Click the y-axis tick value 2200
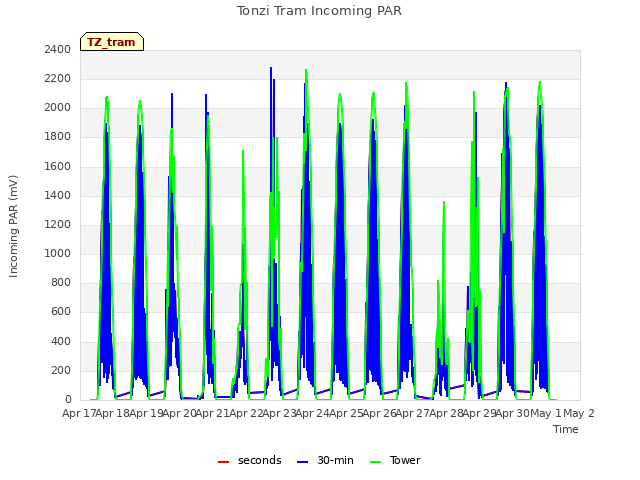This screenshot has height=480, width=640. [58, 78]
